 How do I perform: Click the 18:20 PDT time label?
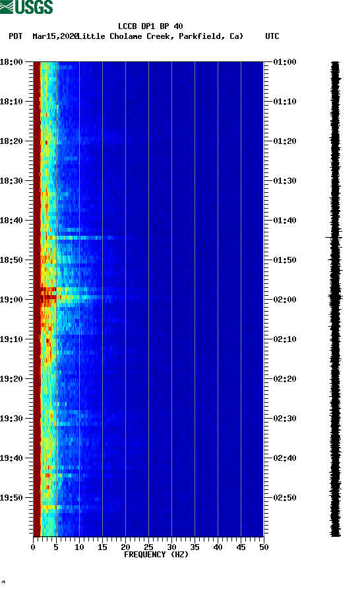(11, 141)
